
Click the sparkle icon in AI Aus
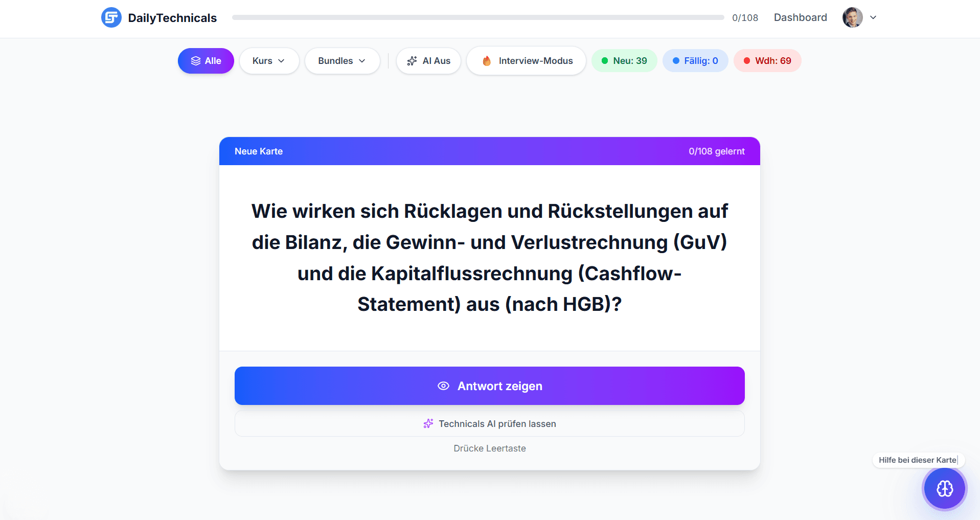[412, 61]
